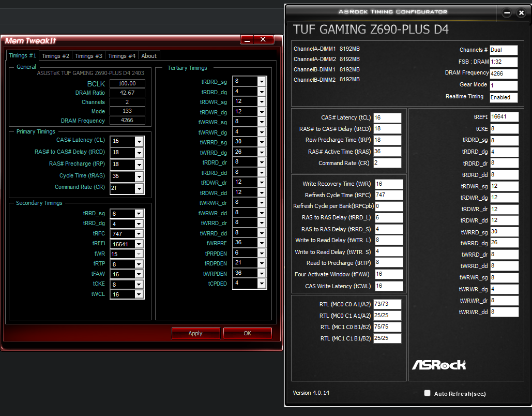
Task: Open the tRDPDEN dropdown showing 21
Action: (262, 263)
